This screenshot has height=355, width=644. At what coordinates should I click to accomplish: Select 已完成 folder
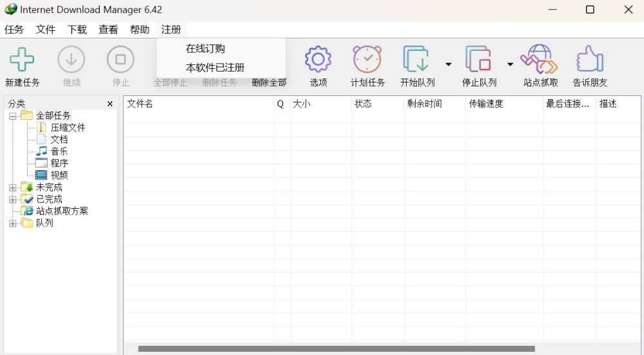click(x=49, y=199)
